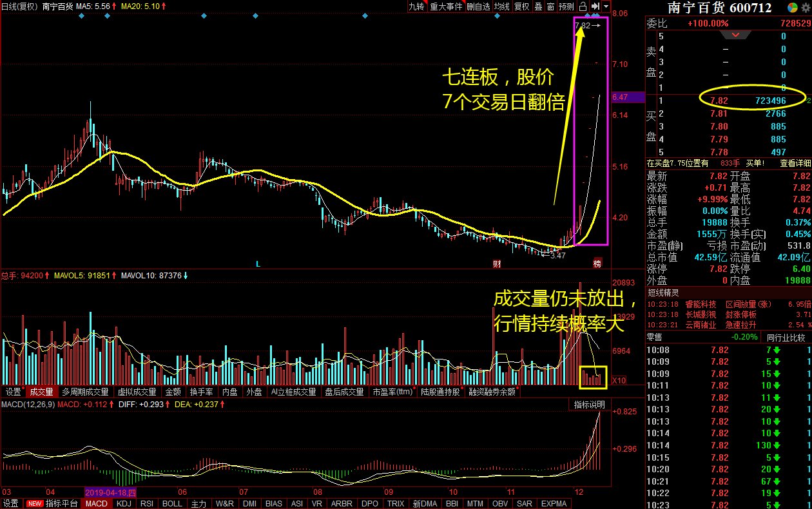Select the W&R indicator tab
Viewport: 812px width, 509px height.
point(225,503)
